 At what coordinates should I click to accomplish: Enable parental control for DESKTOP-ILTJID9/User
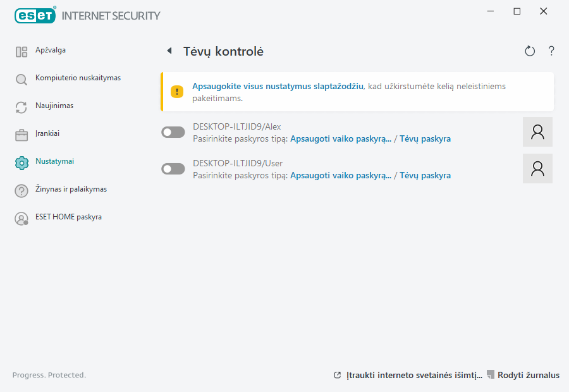[x=173, y=169]
